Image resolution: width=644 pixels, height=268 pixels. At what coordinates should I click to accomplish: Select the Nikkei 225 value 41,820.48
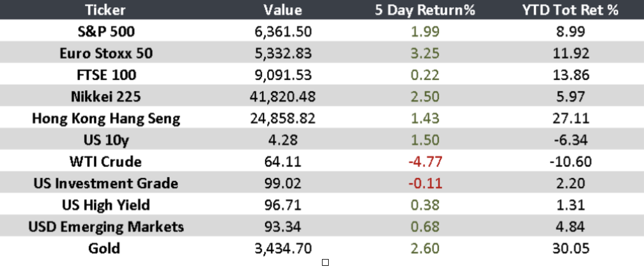point(282,96)
